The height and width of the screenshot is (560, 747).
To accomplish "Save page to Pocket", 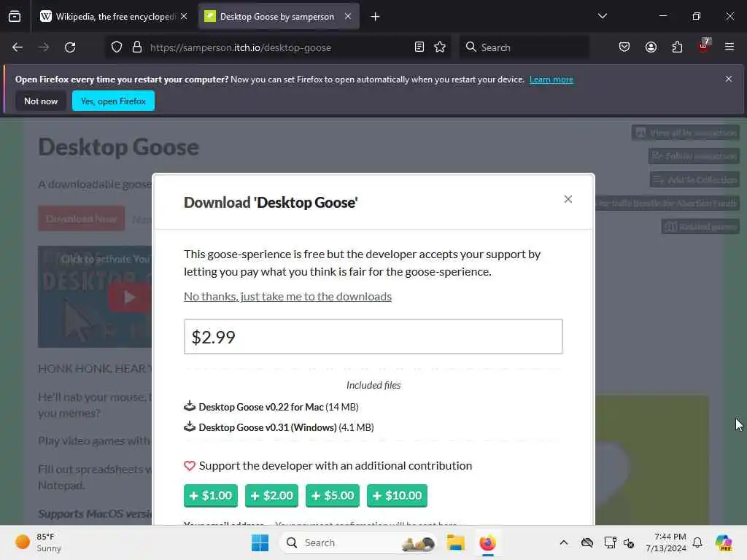I will point(624,47).
